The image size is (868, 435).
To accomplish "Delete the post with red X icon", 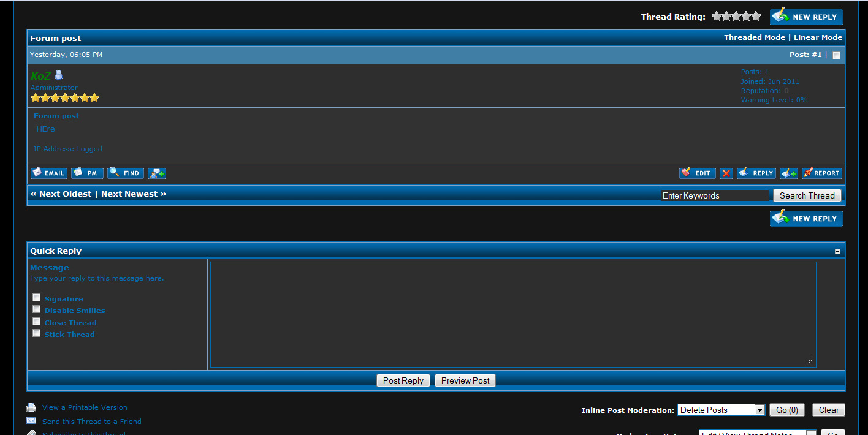I will 726,173.
